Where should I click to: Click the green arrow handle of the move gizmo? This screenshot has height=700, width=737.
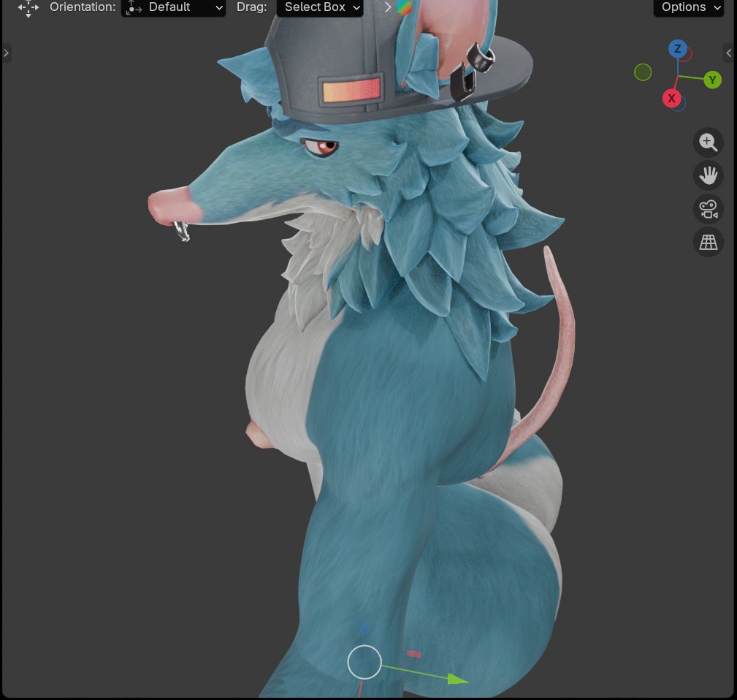pyautogui.click(x=457, y=678)
